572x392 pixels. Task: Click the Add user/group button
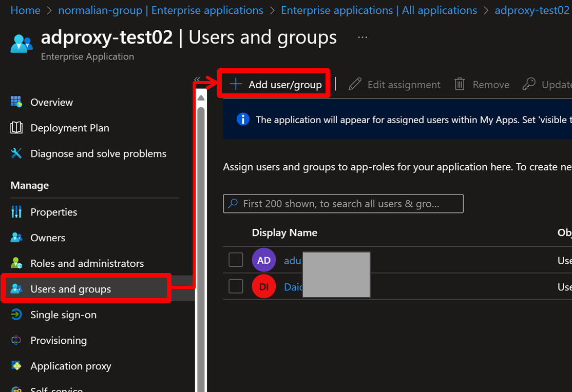tap(275, 84)
